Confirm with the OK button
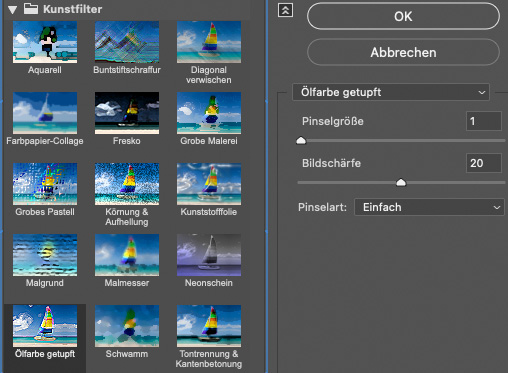Viewport: 508px width, 373px height. (403, 16)
